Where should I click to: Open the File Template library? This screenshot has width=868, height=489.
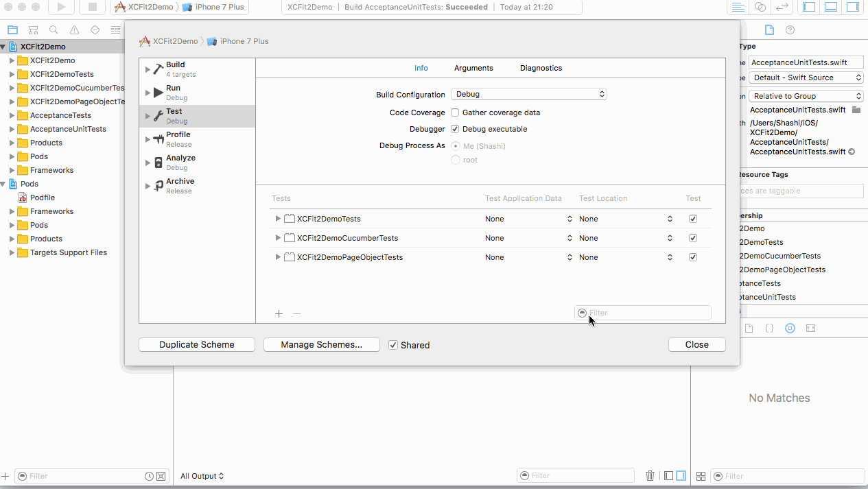point(749,329)
